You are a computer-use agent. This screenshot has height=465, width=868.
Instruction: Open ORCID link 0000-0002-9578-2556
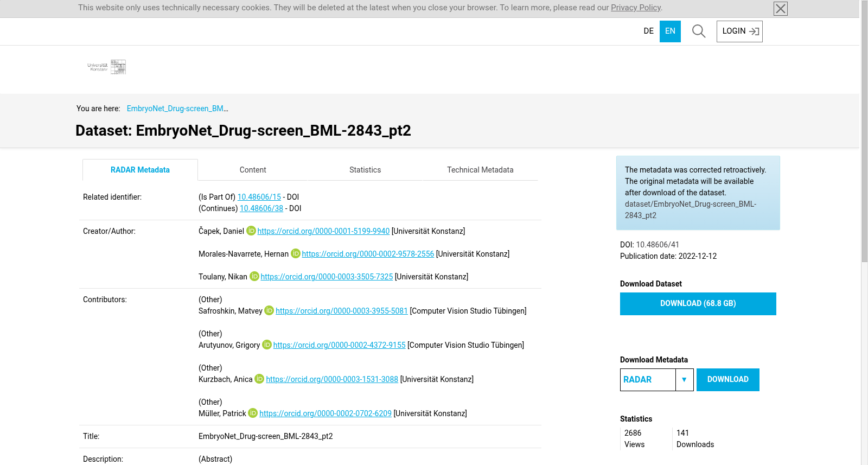tap(368, 254)
